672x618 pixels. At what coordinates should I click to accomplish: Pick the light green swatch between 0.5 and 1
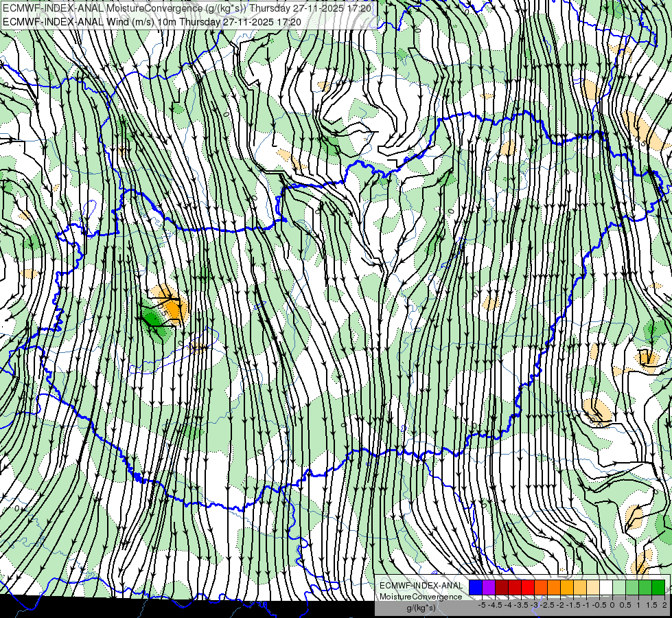[632, 587]
